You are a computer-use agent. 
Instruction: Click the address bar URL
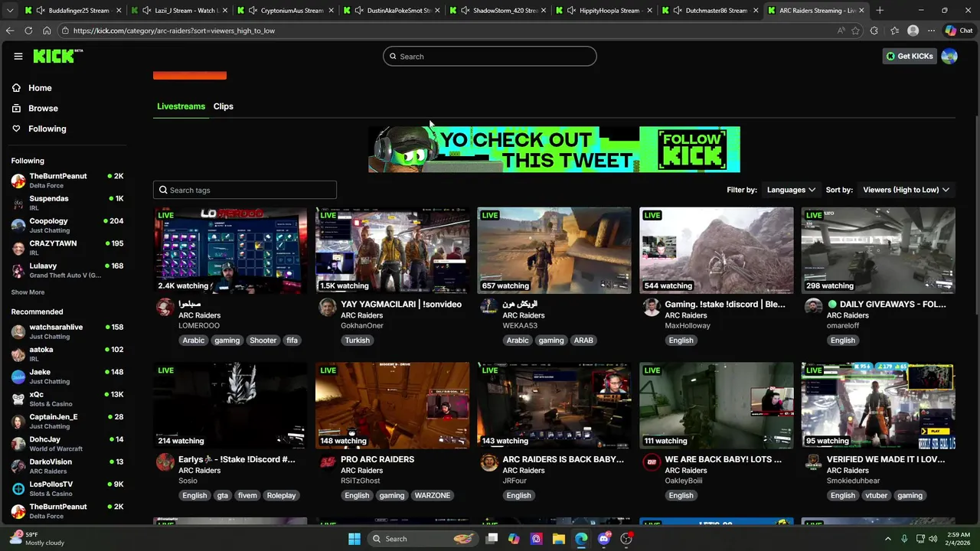(x=175, y=31)
